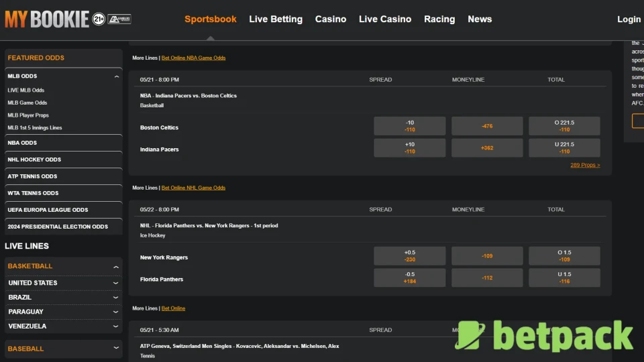Screen dimensions: 644x362
Task: Expand the Brazil league list
Action: point(116,298)
